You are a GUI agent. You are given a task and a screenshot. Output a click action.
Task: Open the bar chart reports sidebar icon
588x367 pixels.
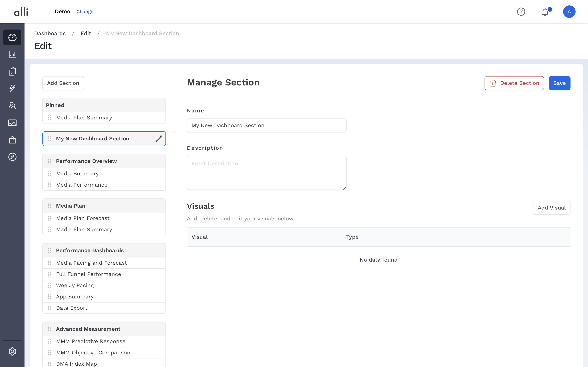click(12, 54)
